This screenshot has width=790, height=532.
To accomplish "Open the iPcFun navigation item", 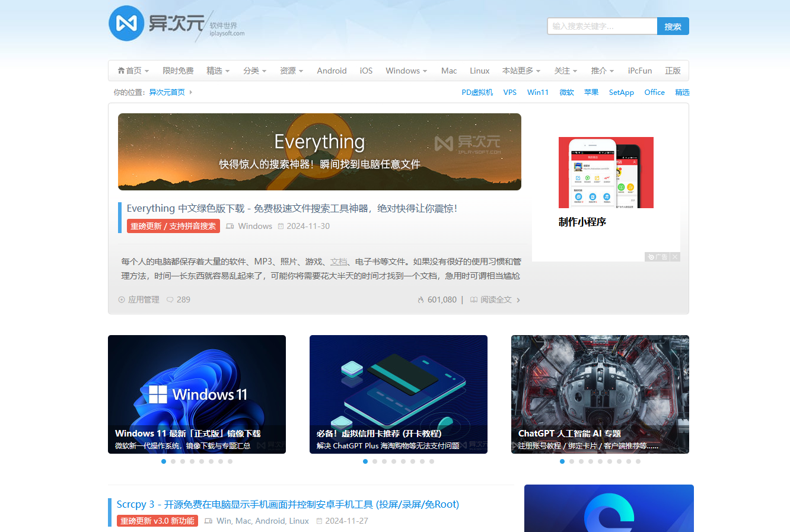I will (x=640, y=71).
